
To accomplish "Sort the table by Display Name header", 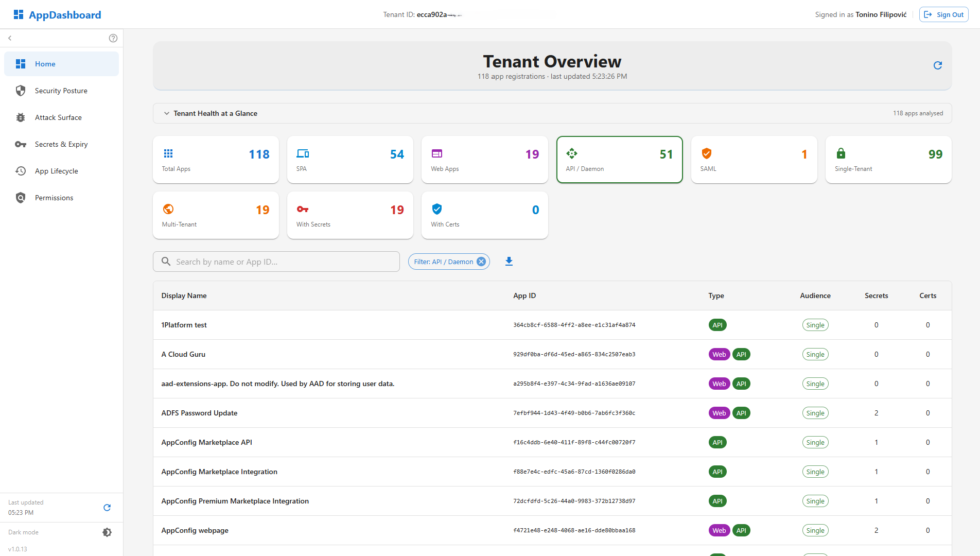I will [x=184, y=296].
